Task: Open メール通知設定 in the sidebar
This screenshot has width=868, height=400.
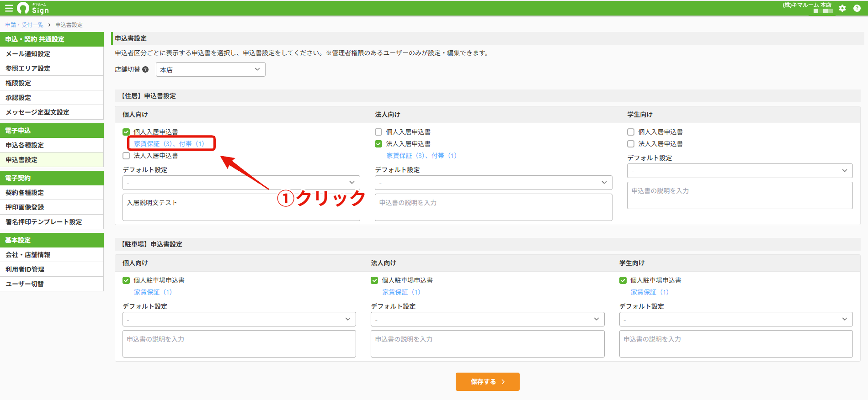Action: click(x=52, y=54)
